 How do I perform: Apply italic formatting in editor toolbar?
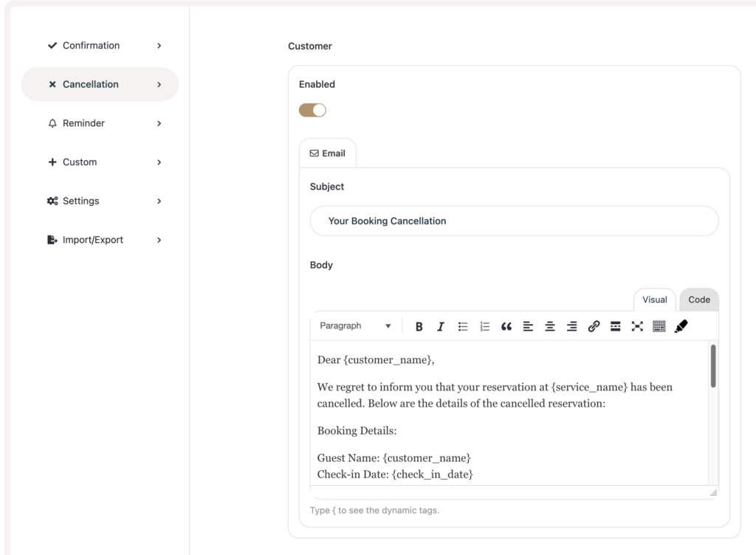tap(441, 326)
